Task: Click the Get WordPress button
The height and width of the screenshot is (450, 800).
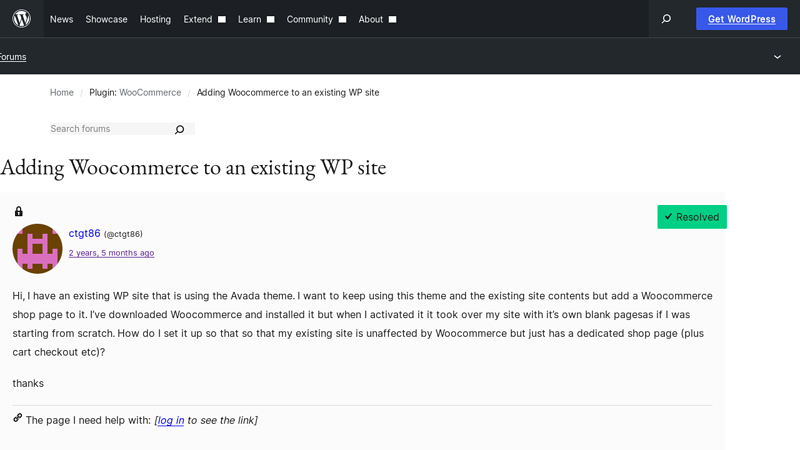Action: pyautogui.click(x=741, y=19)
